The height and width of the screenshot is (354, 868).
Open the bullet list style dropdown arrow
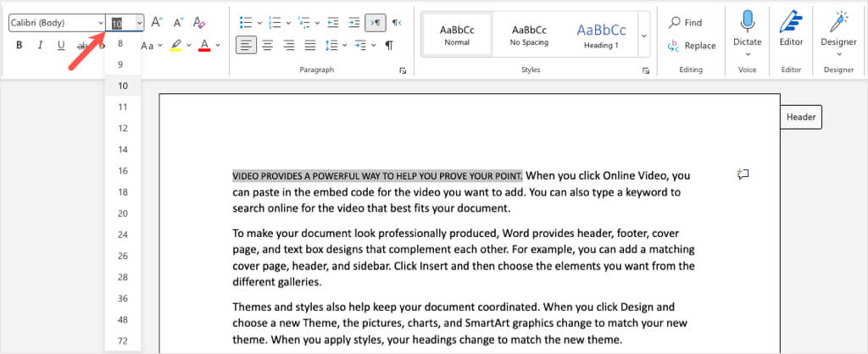click(x=261, y=23)
